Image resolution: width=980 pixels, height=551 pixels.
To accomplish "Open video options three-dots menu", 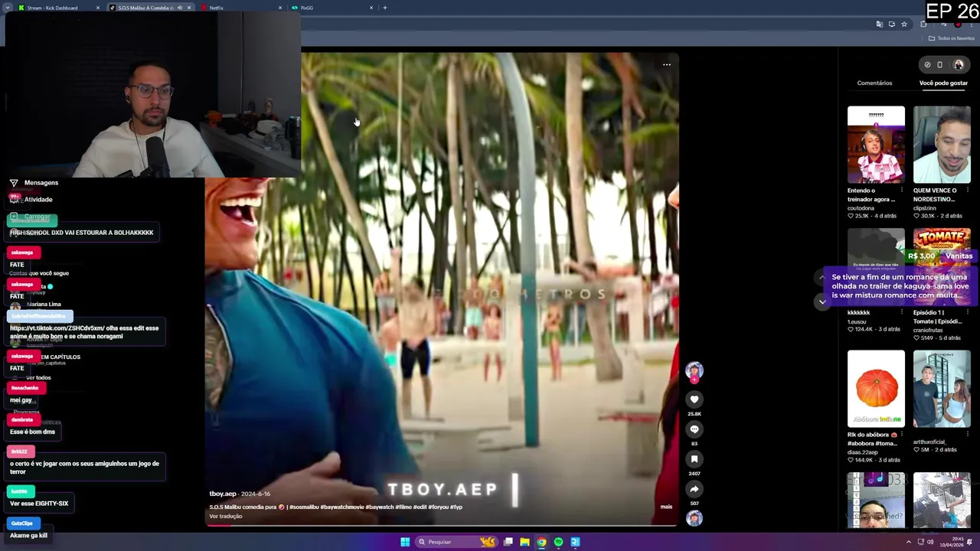I will (x=667, y=65).
